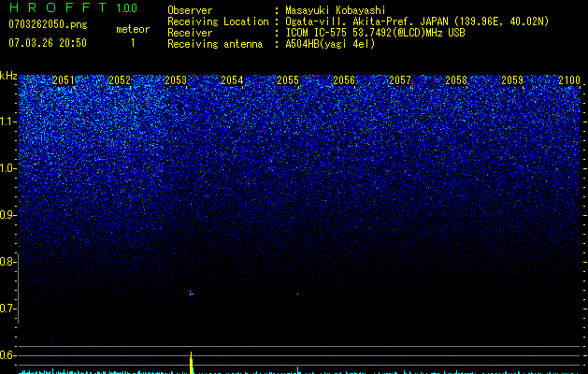588x374 pixels.
Task: Click the 2053 time marker
Action: pyautogui.click(x=176, y=80)
